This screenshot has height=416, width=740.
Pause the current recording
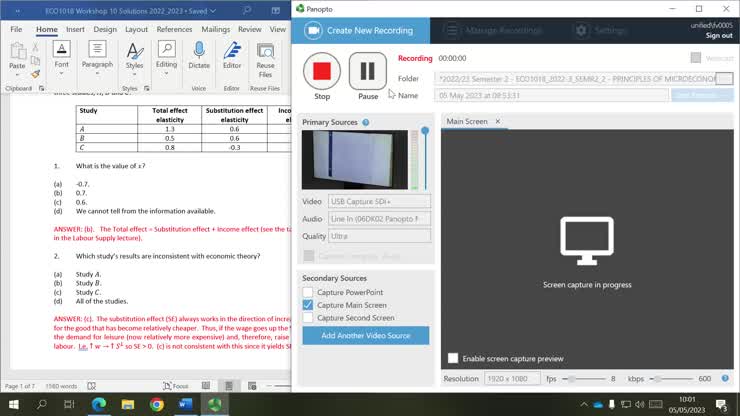pyautogui.click(x=367, y=72)
